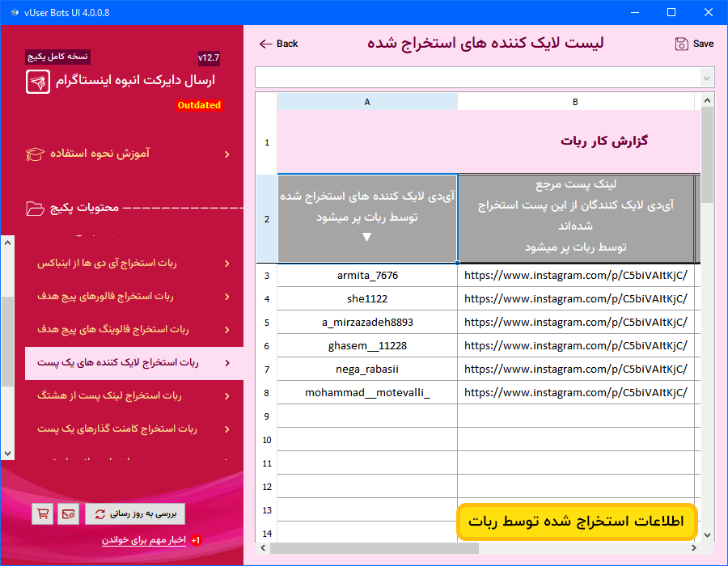728x566 pixels.
Task: Select cell containing a_mirzazadeh8893
Action: (x=367, y=323)
